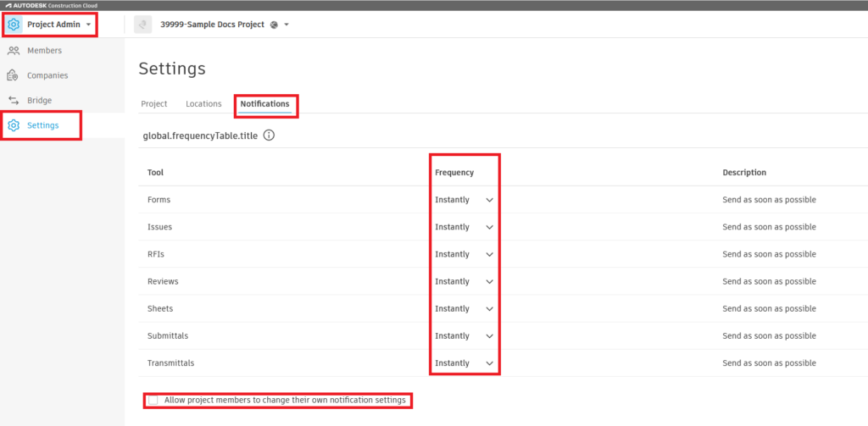This screenshot has width=868, height=426.
Task: Go to Members in the sidebar
Action: coord(44,50)
